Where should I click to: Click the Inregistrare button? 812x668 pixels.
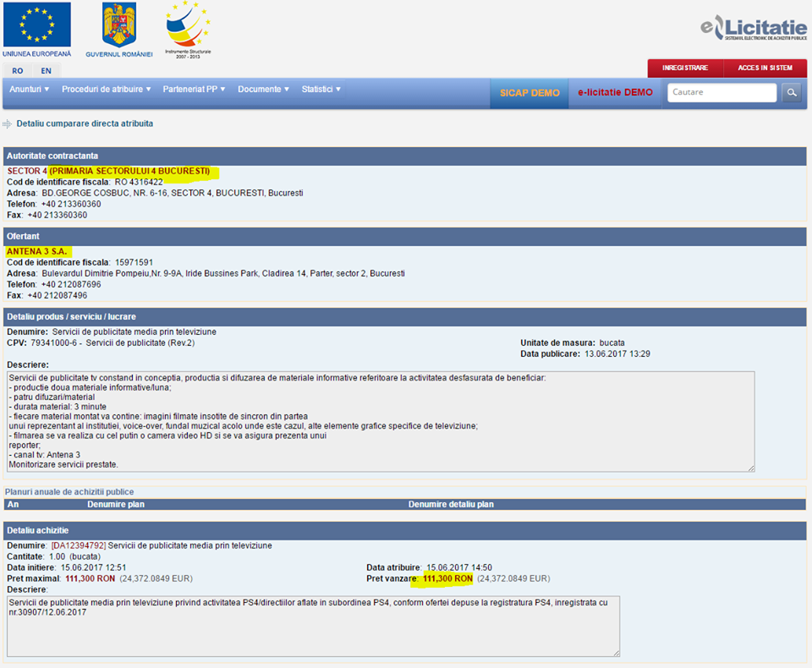(x=684, y=68)
